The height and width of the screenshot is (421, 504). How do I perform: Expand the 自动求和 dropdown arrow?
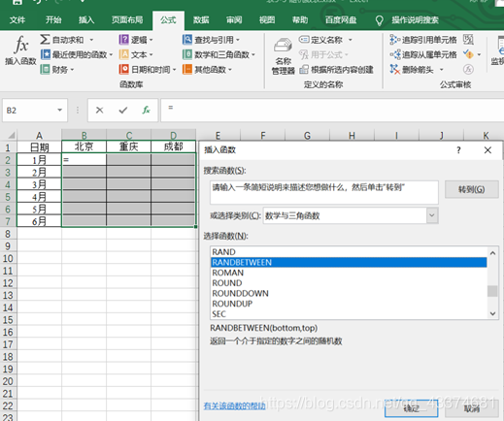pyautogui.click(x=91, y=40)
